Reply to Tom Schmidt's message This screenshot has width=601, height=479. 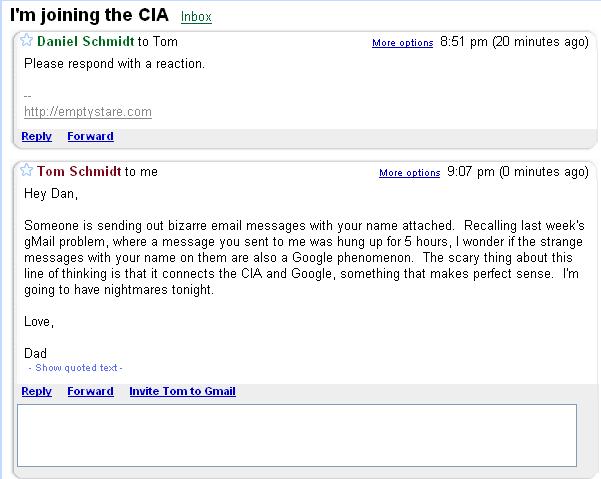pos(36,391)
